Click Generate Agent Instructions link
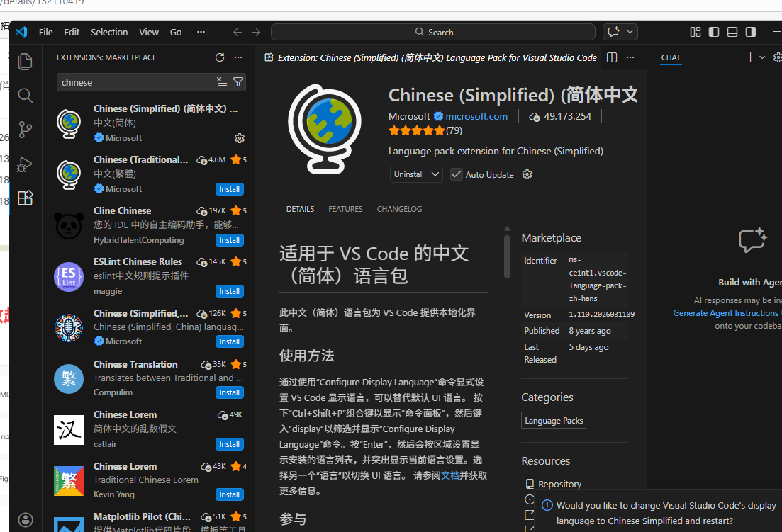Screen dimensions: 782x532 (725, 313)
